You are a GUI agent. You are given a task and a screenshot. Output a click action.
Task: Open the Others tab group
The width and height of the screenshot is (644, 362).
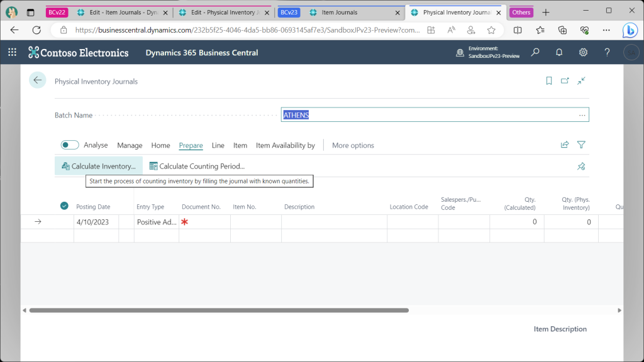[521, 13]
